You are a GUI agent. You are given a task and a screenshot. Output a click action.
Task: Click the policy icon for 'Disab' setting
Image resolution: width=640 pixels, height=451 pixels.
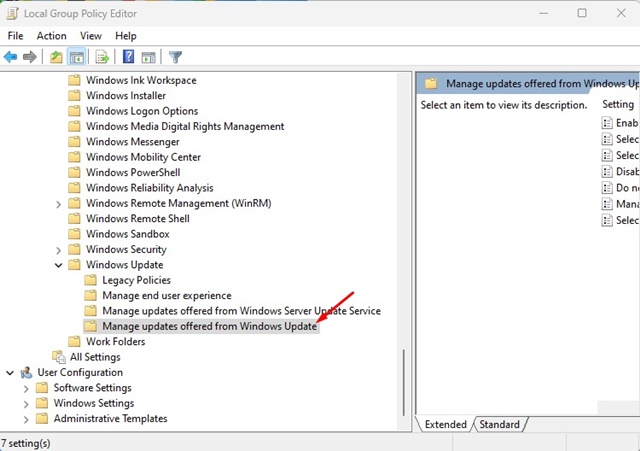click(x=607, y=171)
